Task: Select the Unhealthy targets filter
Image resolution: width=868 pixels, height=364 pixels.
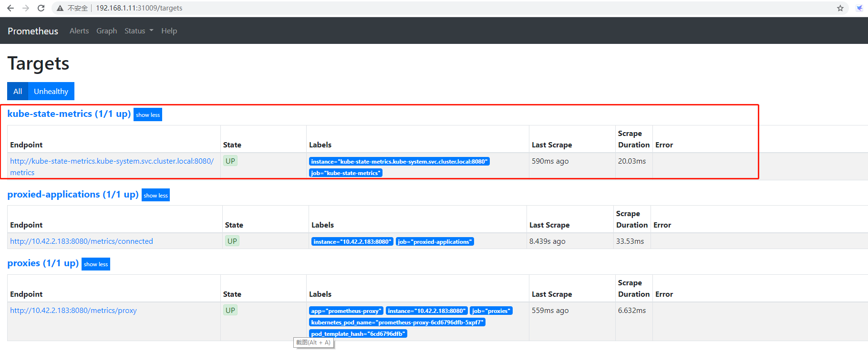Action: [x=51, y=91]
